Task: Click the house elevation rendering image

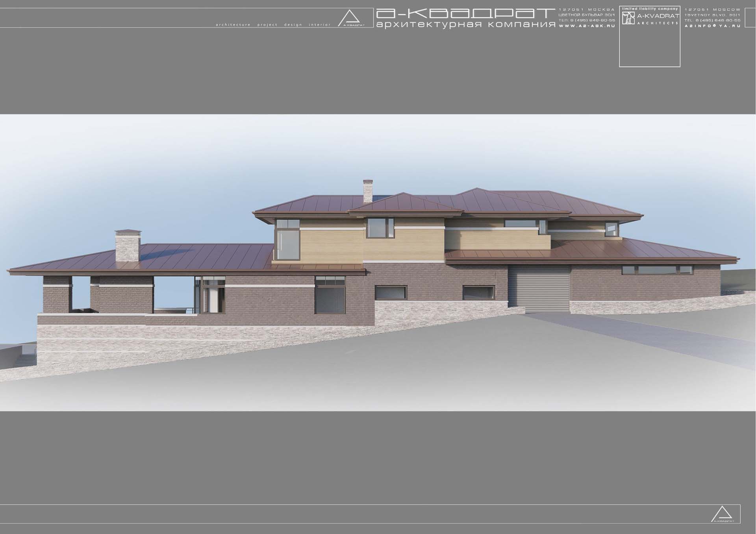Action: point(378,262)
